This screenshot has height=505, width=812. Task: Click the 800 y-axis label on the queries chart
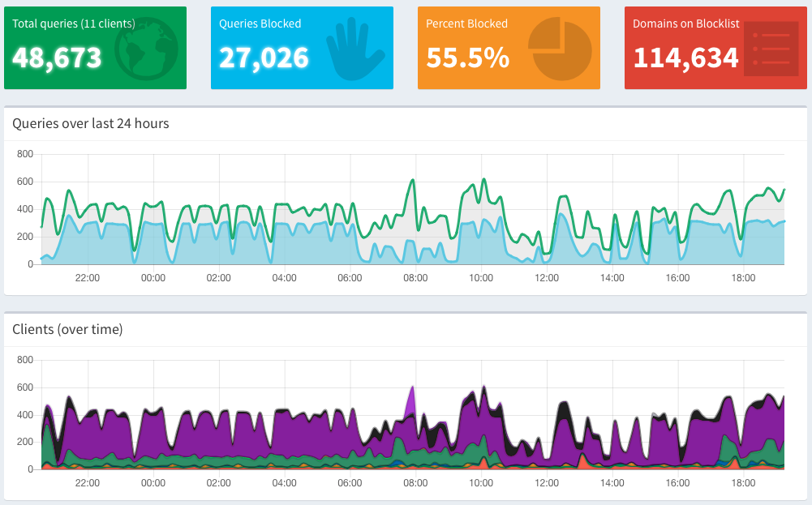tap(24, 154)
